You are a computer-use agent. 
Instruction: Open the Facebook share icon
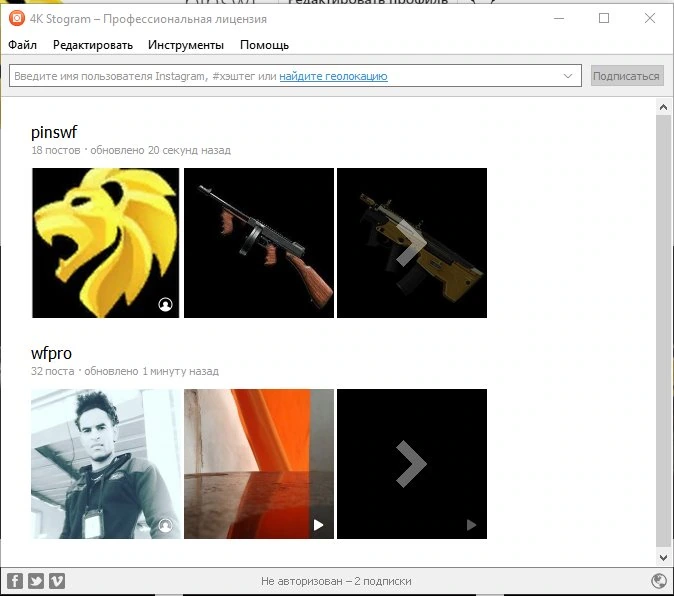point(15,581)
